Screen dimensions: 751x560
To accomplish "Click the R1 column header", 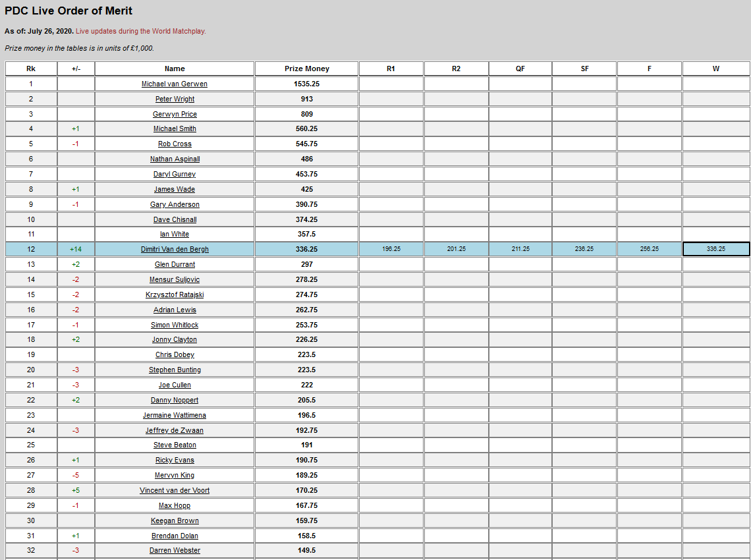I will click(391, 69).
